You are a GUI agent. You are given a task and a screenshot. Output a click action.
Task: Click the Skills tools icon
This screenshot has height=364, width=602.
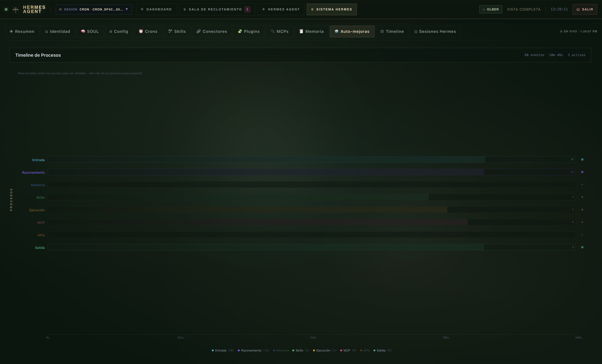pos(170,31)
